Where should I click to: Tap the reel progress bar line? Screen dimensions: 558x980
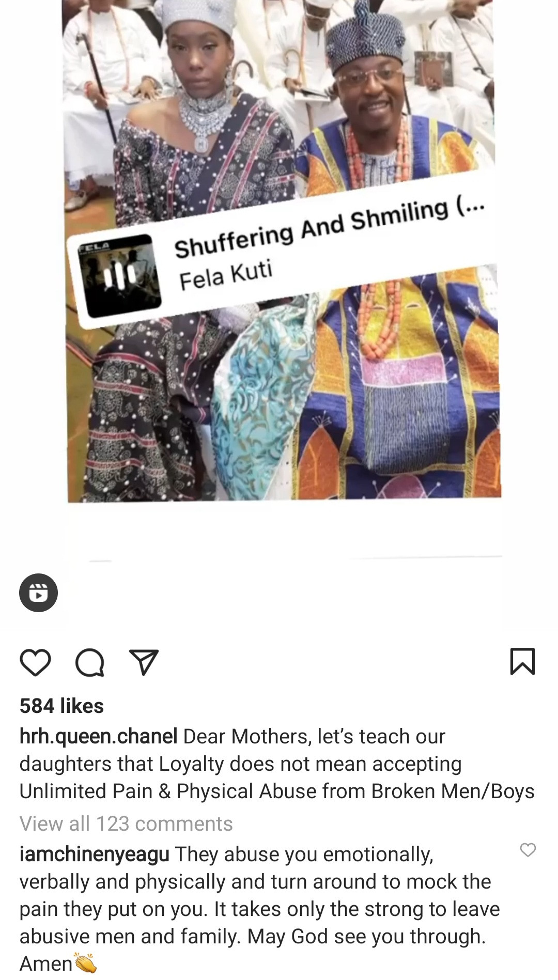pos(296,558)
